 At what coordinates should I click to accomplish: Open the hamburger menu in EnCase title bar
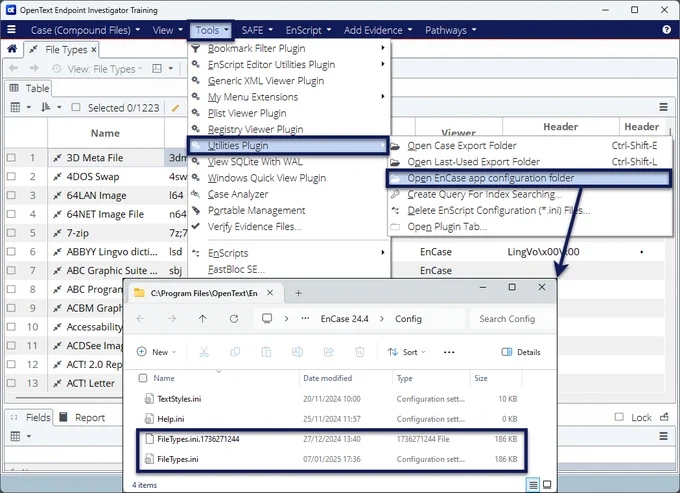pyautogui.click(x=12, y=29)
